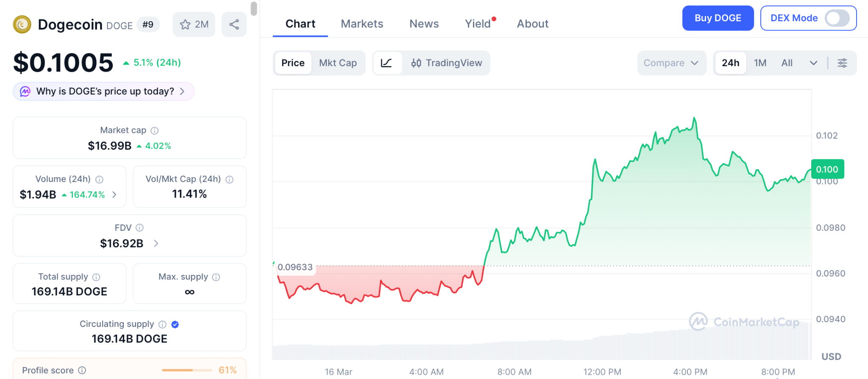
Task: Click the left panel vertical scrollbar
Action: tap(254, 8)
